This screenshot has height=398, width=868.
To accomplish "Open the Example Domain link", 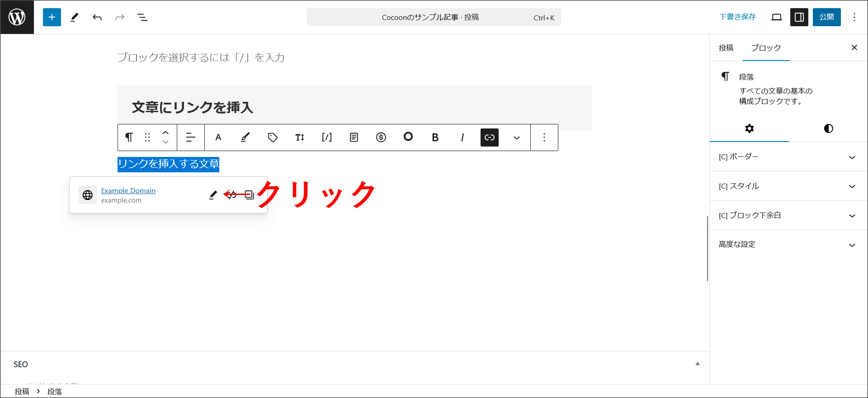I will [128, 190].
